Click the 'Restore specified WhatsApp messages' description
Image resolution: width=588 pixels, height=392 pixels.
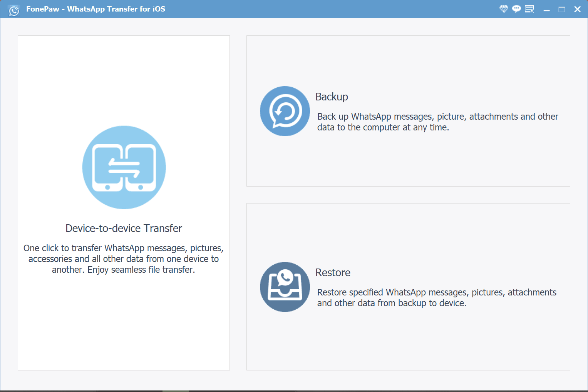pos(437,298)
